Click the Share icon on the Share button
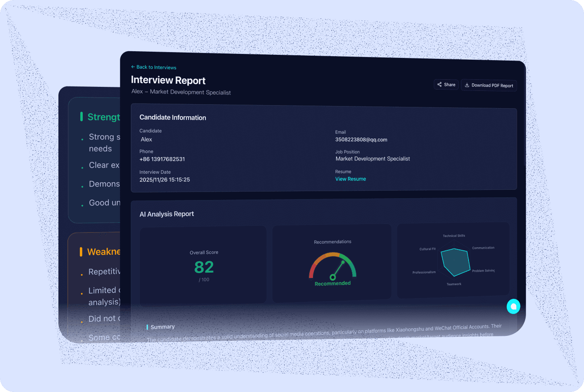The height and width of the screenshot is (392, 584). (440, 84)
